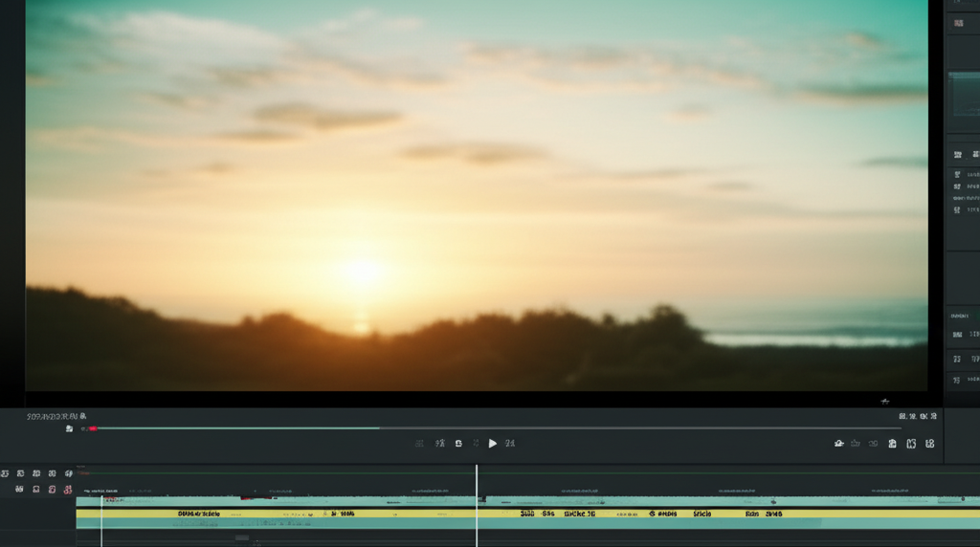Toggle the last red icon in the lower timeline tool row
This screenshot has height=547, width=980.
click(x=68, y=490)
